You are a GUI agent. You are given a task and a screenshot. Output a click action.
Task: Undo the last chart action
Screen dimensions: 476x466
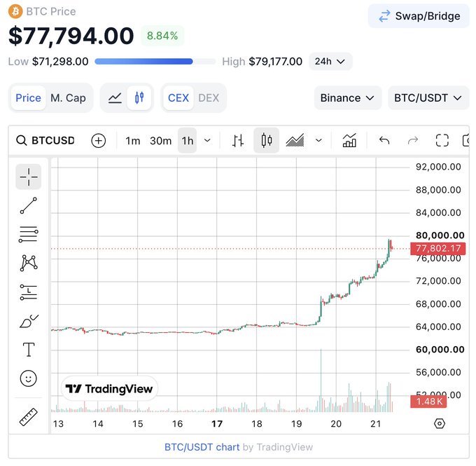tap(384, 140)
